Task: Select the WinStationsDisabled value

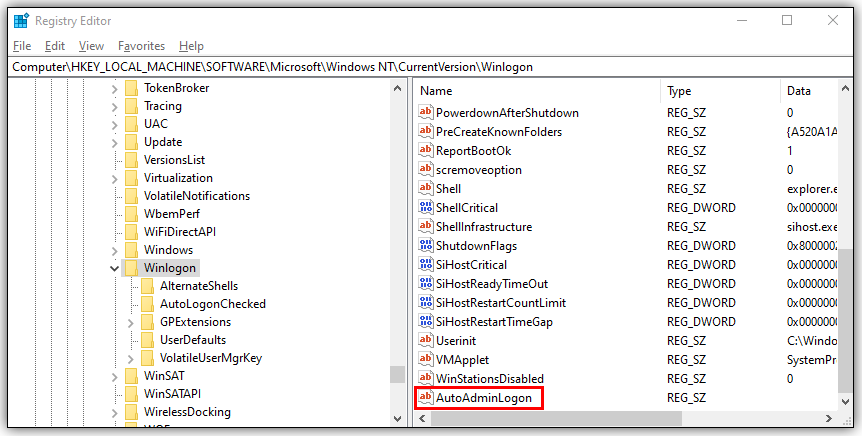Action: (x=490, y=379)
